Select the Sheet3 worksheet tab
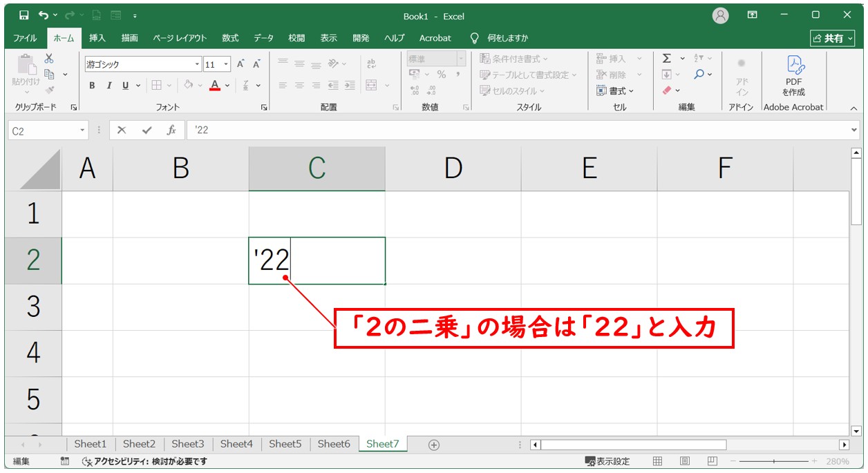The width and height of the screenshot is (868, 473). (x=187, y=444)
